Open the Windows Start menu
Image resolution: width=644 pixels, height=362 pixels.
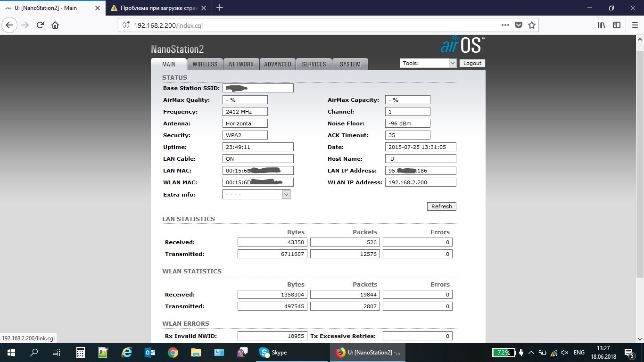11,352
